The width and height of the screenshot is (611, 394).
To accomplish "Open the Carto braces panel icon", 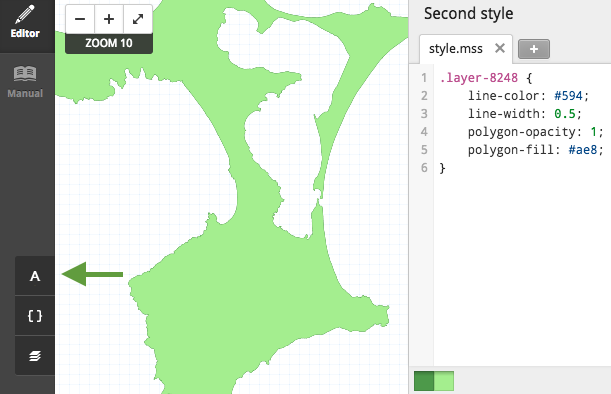I will pos(35,316).
